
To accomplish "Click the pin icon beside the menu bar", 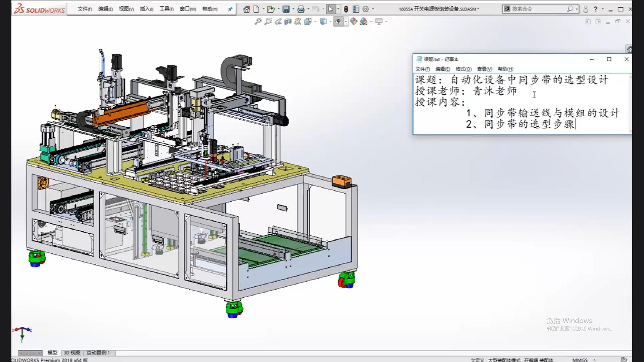I will point(230,9).
